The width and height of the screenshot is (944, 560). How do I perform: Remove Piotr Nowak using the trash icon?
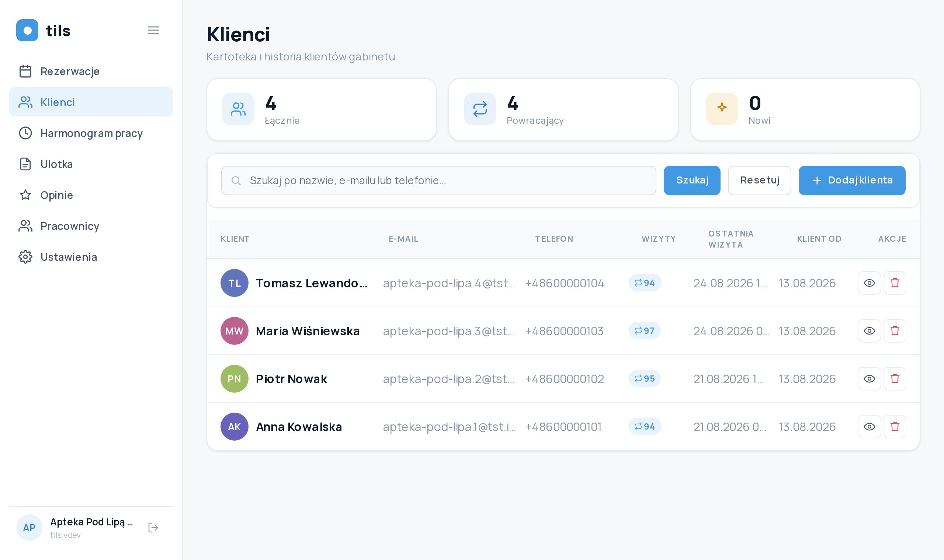895,378
